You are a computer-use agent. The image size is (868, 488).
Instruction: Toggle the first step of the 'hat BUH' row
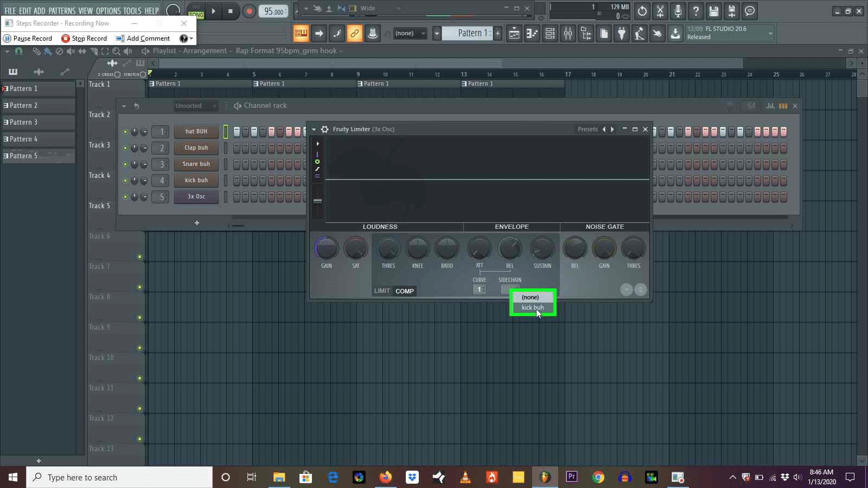(x=237, y=132)
